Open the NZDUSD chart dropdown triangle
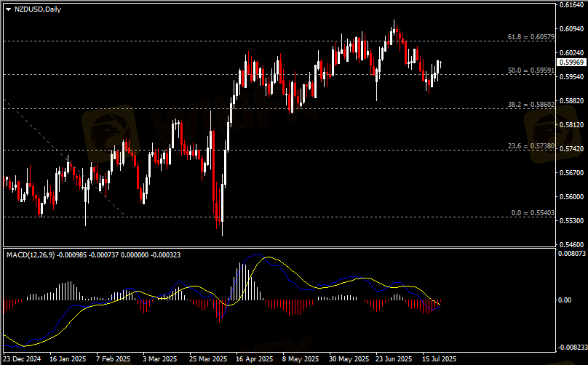Viewport: 588px width, 365px height. click(8, 9)
